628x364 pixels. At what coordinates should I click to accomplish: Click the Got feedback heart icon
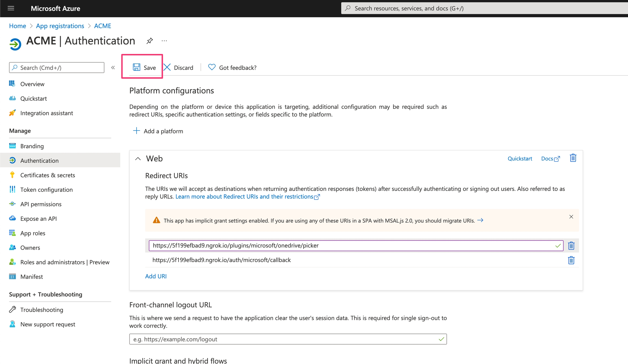pos(212,67)
